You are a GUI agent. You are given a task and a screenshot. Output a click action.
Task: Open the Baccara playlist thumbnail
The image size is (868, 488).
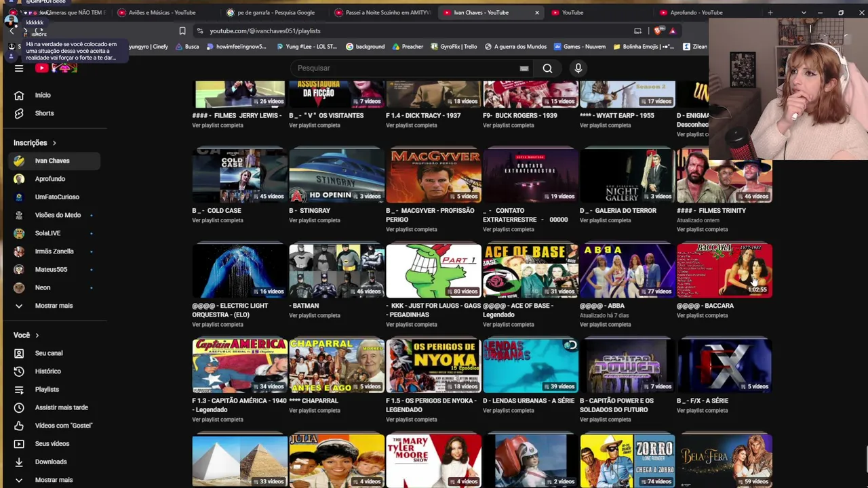[724, 270]
